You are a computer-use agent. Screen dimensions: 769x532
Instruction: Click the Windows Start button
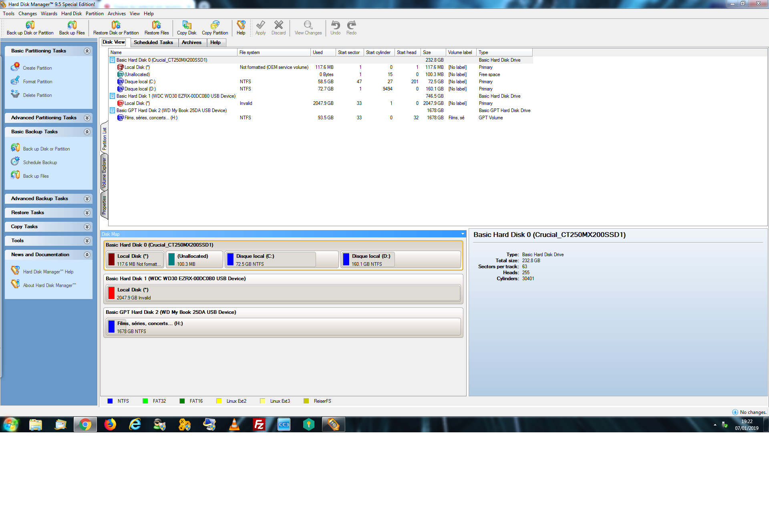coord(11,424)
